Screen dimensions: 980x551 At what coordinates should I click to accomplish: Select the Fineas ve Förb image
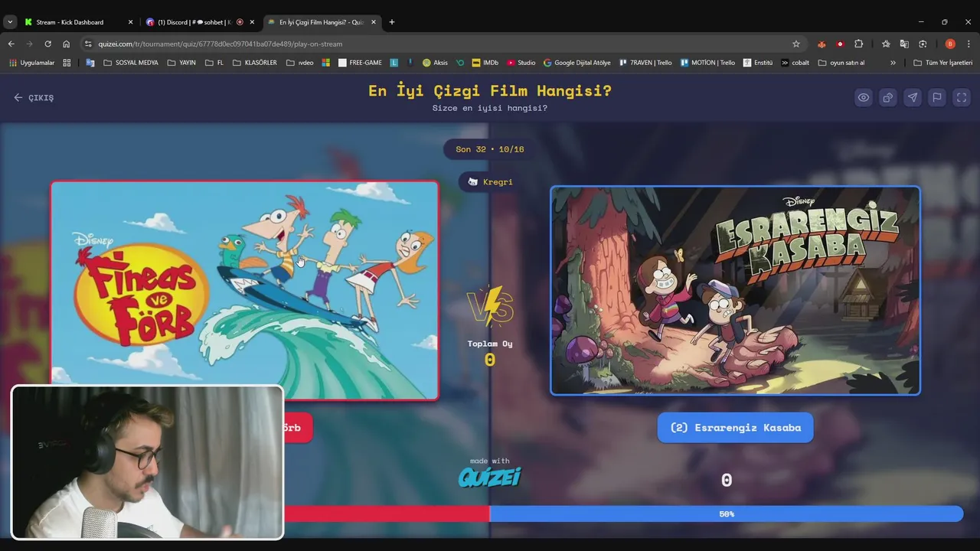click(x=245, y=290)
